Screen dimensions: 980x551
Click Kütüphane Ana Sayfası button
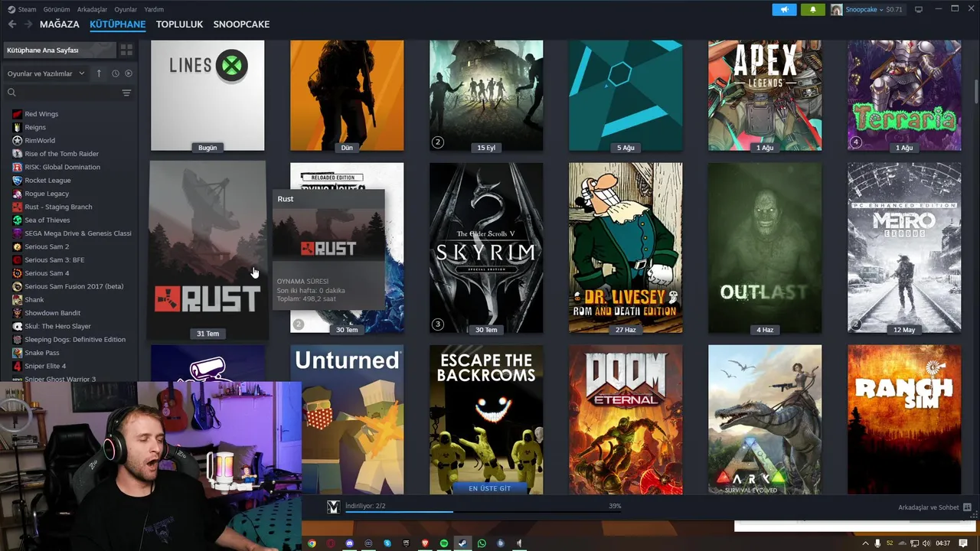[x=59, y=50]
